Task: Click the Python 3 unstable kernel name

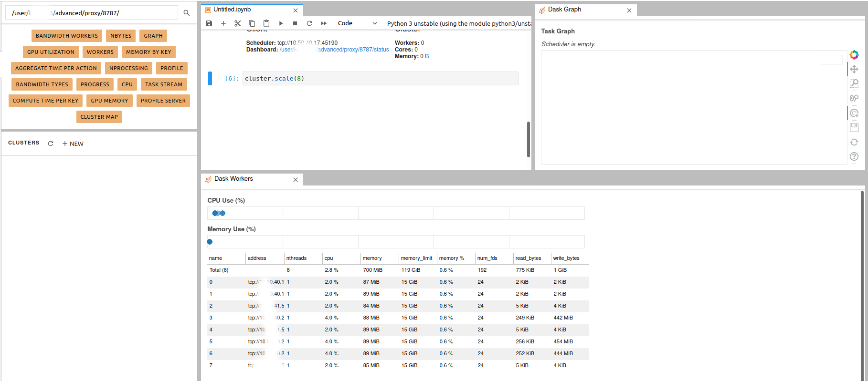Action: [459, 23]
